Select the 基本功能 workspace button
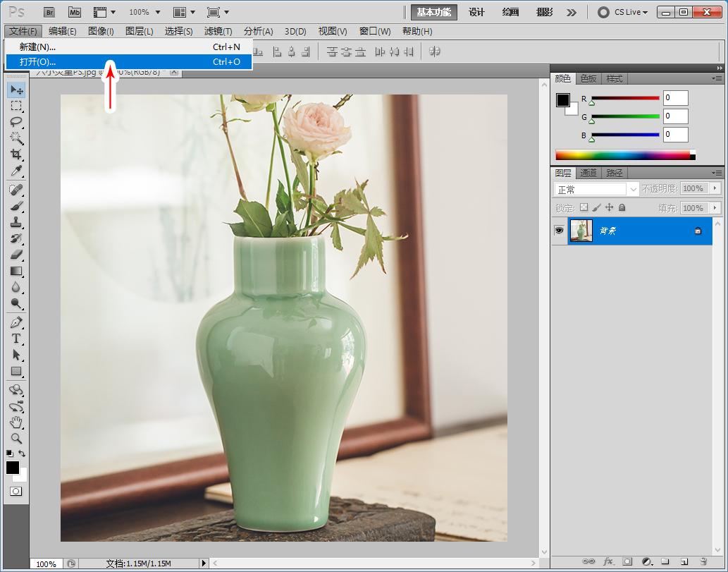The image size is (728, 572). tap(433, 12)
